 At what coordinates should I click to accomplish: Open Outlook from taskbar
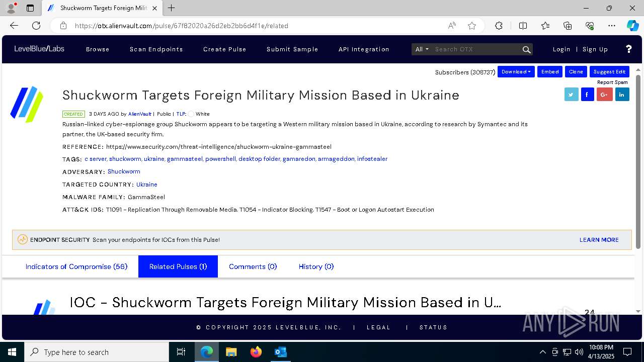280,352
